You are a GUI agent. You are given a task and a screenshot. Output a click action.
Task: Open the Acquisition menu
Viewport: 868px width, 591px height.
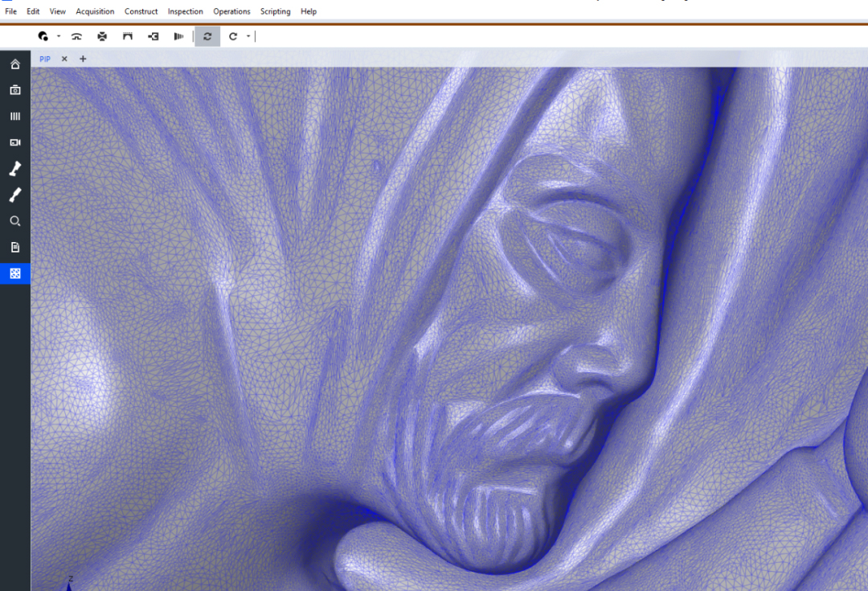pyautogui.click(x=95, y=11)
